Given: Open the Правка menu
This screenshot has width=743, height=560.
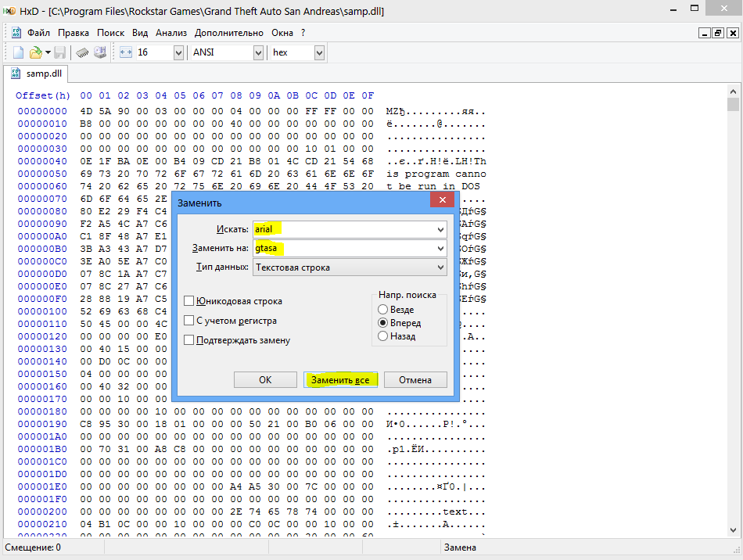Looking at the screenshot, I should [74, 33].
